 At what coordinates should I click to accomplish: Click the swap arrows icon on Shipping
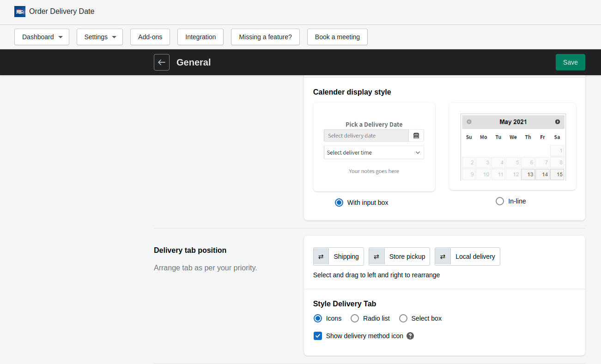(x=321, y=257)
